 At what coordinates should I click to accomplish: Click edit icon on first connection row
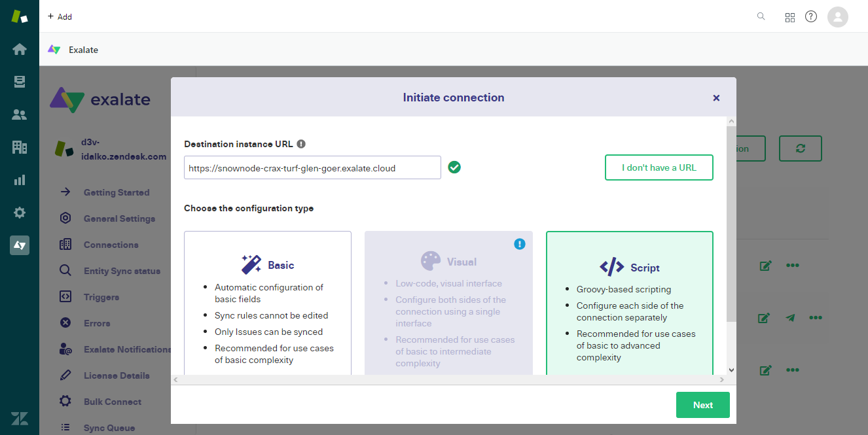pyautogui.click(x=765, y=266)
